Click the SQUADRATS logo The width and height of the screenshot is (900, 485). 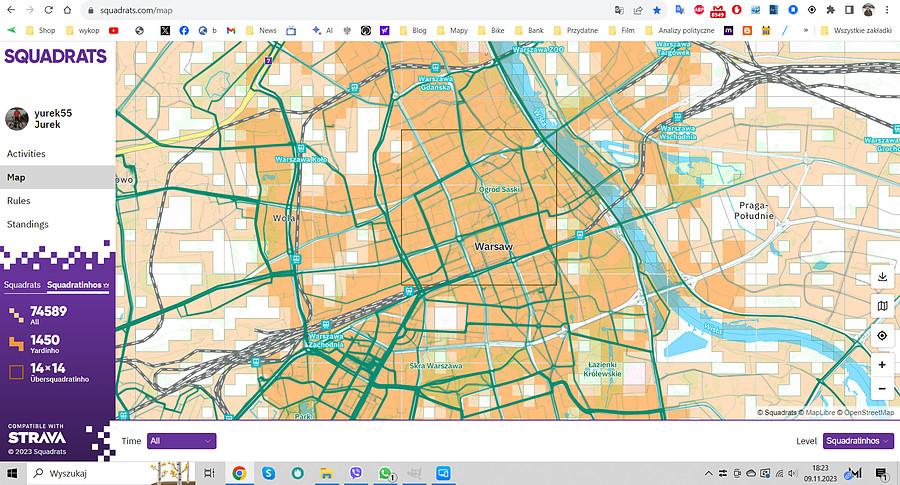[56, 56]
